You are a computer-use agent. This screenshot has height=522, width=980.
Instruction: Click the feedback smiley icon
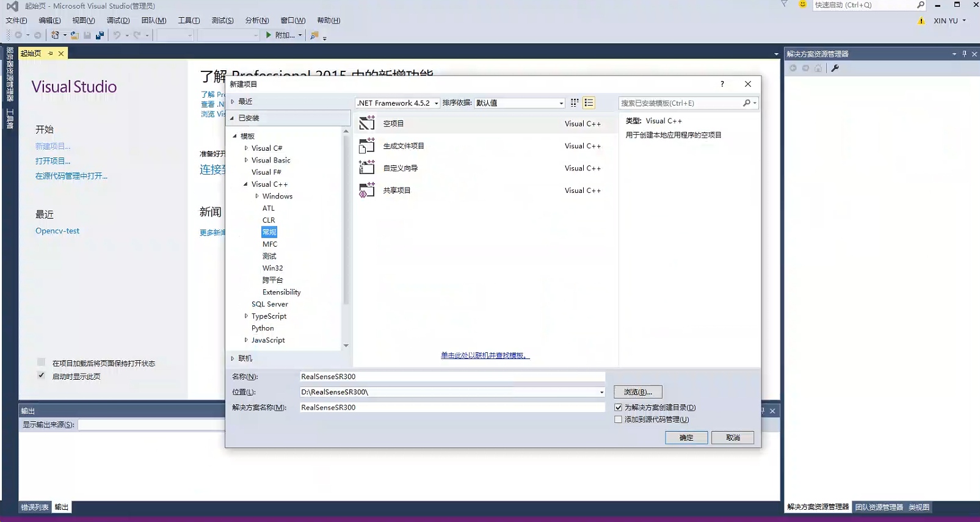click(x=802, y=4)
